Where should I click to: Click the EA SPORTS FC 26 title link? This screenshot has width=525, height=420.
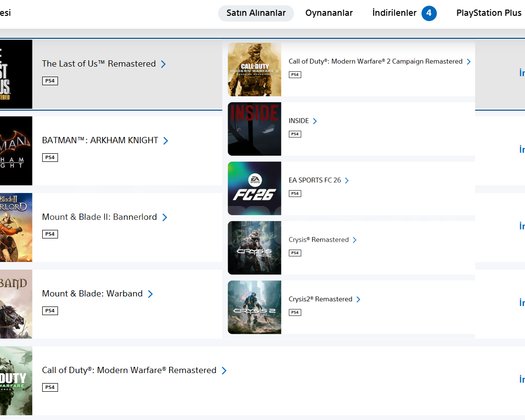click(315, 180)
